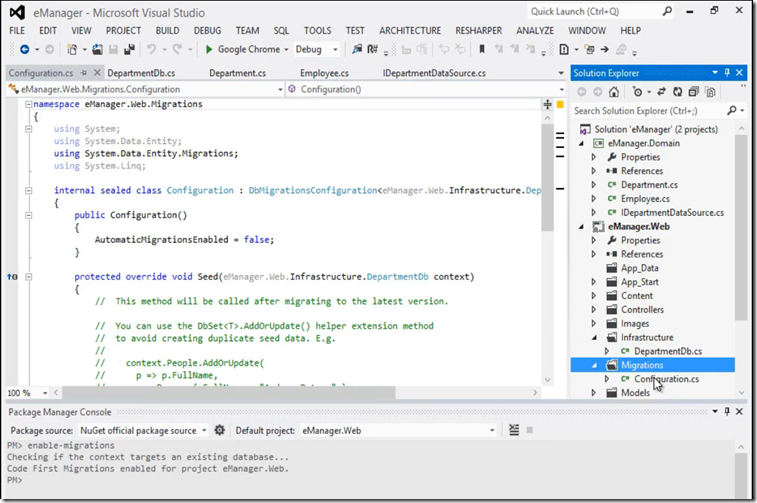This screenshot has height=503, width=757.
Task: Select DepartmentDb.cs in Solution Explorer tree
Action: click(x=668, y=351)
